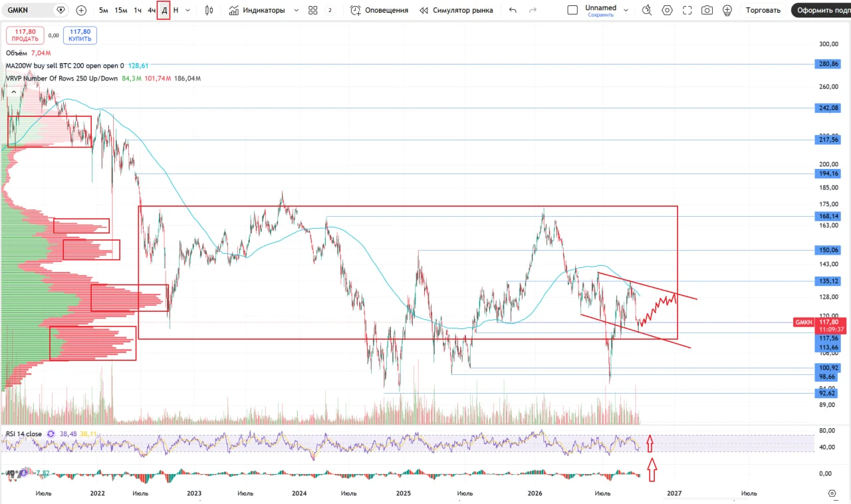Select the weekly Н timeframe
Viewport: 851px width, 504px height.
point(176,10)
